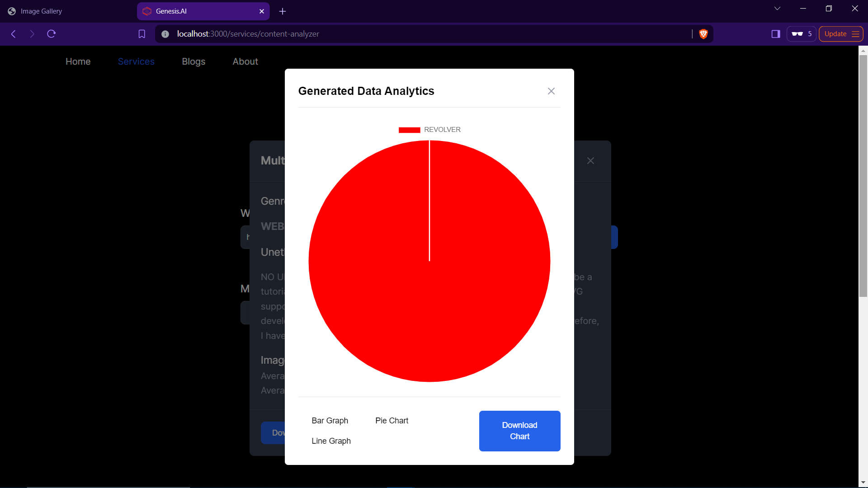Open the Brave sidebar panel
Screen dimensions: 868x488
tap(776, 34)
